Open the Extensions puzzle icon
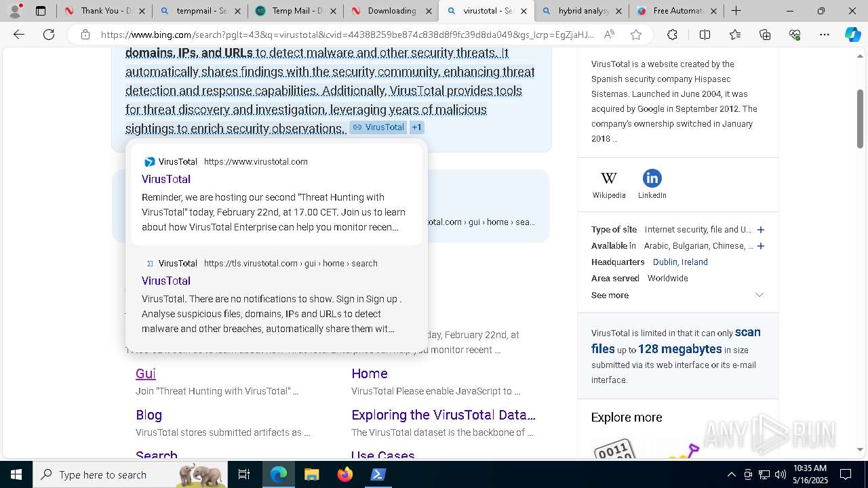 (x=672, y=35)
